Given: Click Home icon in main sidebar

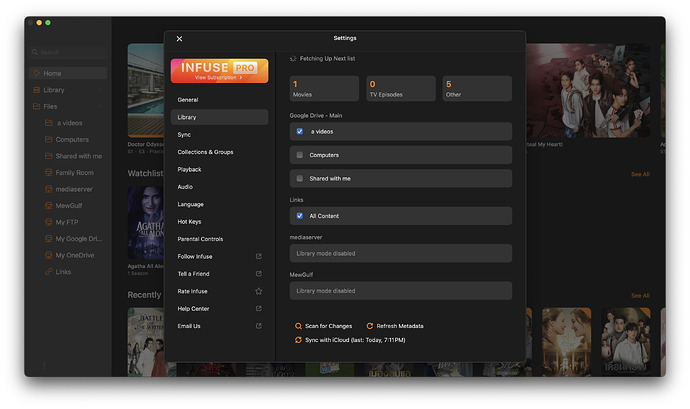Looking at the screenshot, I should (x=37, y=73).
